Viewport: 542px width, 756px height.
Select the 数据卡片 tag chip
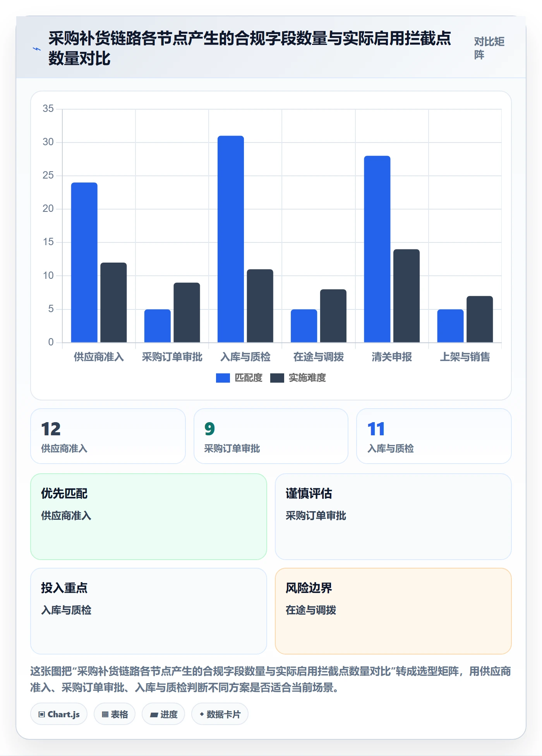tap(220, 714)
